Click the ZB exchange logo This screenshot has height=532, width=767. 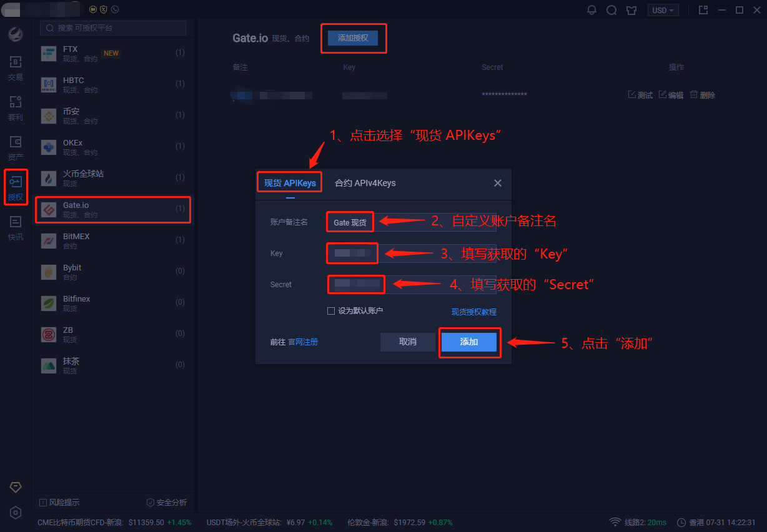[49, 335]
